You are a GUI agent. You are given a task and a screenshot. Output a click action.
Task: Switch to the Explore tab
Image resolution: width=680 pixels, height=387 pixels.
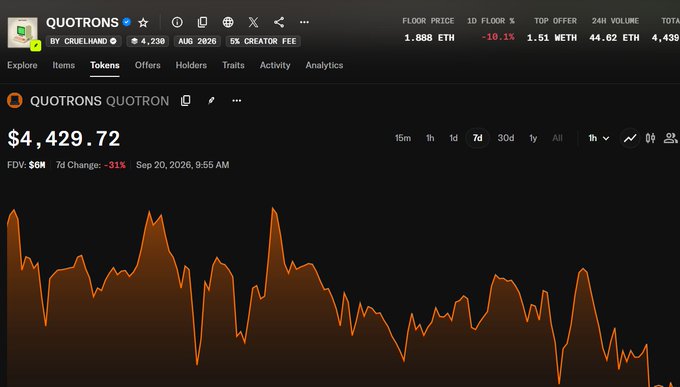pos(22,65)
